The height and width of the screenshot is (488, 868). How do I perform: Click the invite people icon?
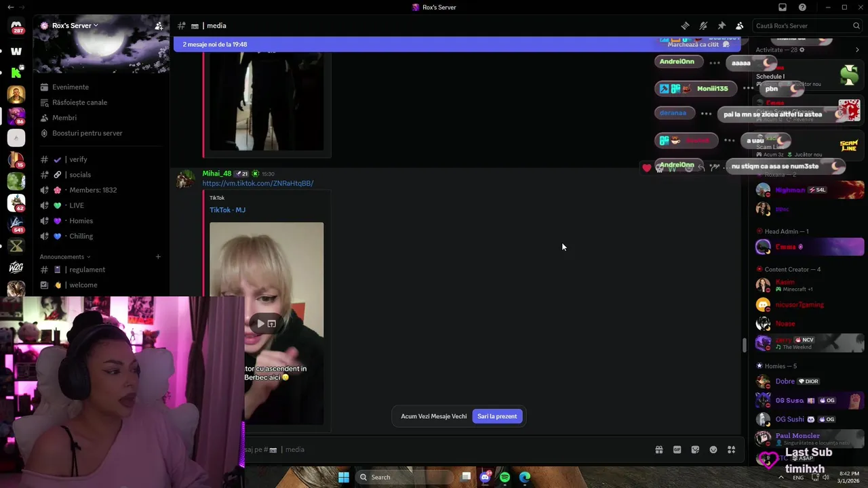(158, 26)
